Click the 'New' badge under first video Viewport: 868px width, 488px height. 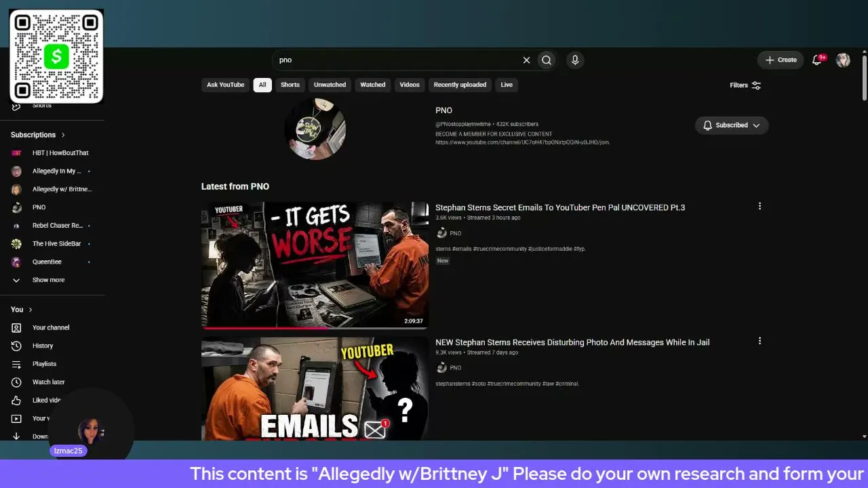point(443,261)
